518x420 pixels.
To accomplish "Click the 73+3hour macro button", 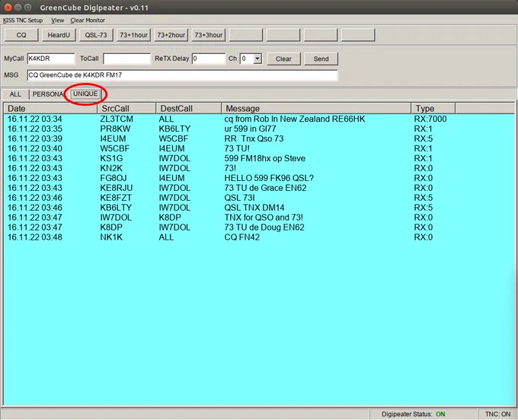I will pos(208,35).
